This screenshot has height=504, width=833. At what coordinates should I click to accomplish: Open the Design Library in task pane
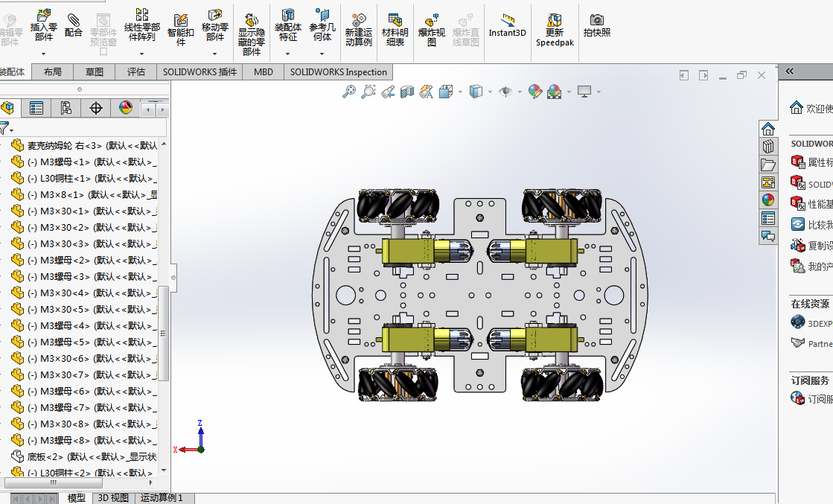click(x=768, y=146)
